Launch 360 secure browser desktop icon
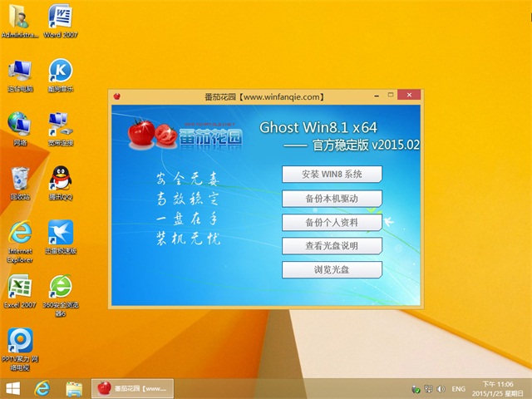The height and width of the screenshot is (399, 532). 60,288
